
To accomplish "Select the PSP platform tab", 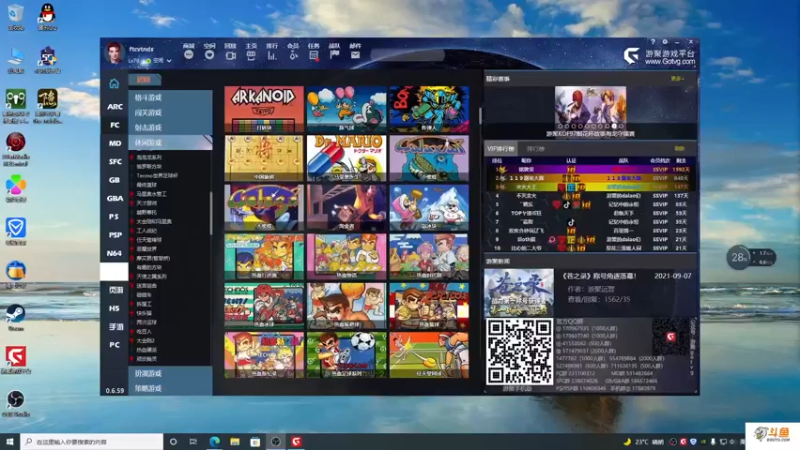I will point(115,235).
